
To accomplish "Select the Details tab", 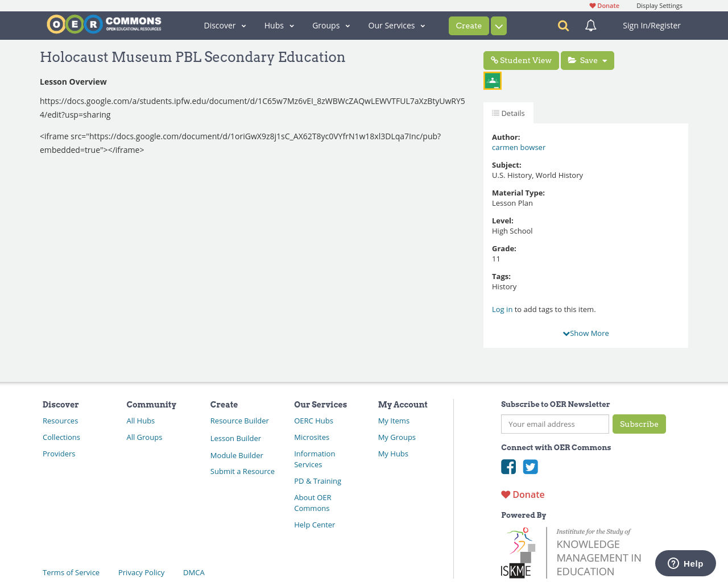I will click(x=508, y=112).
